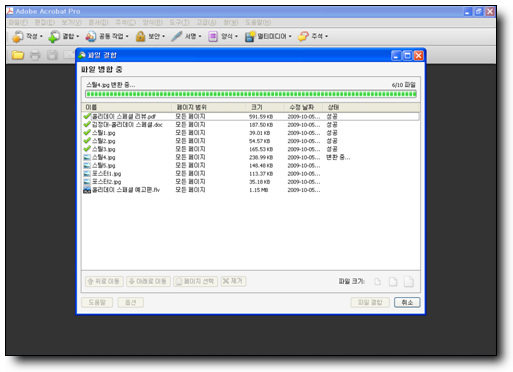This screenshot has width=513, height=372.
Task: Choose the medium file size page icon
Action: tap(393, 282)
